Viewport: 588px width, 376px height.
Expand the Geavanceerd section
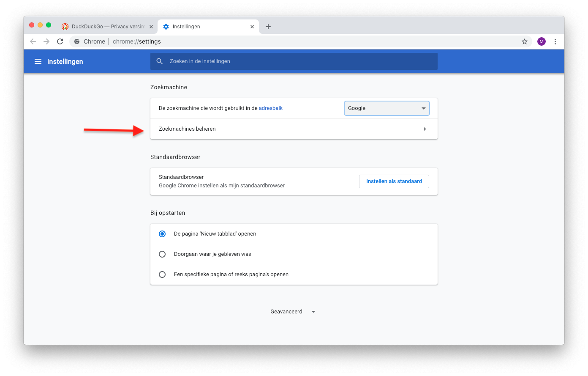tap(293, 312)
